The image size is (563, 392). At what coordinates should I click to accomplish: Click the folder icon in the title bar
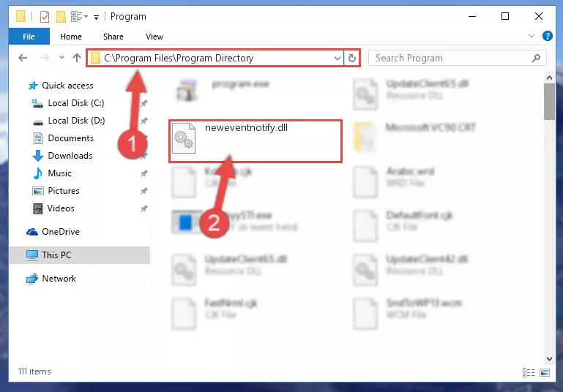[20, 17]
